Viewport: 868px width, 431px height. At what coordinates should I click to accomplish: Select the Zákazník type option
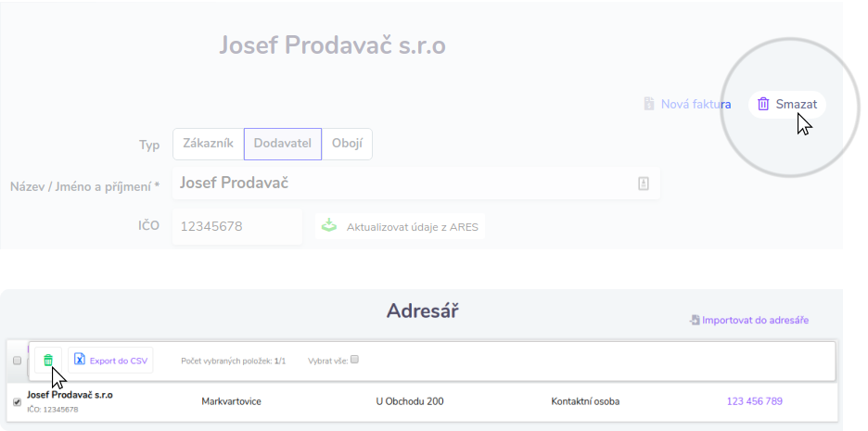click(207, 145)
